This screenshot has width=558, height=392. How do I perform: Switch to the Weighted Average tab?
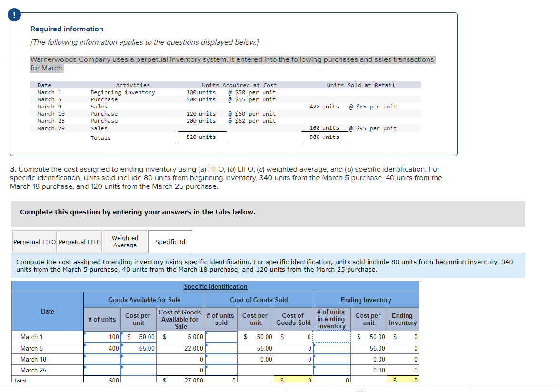125,242
